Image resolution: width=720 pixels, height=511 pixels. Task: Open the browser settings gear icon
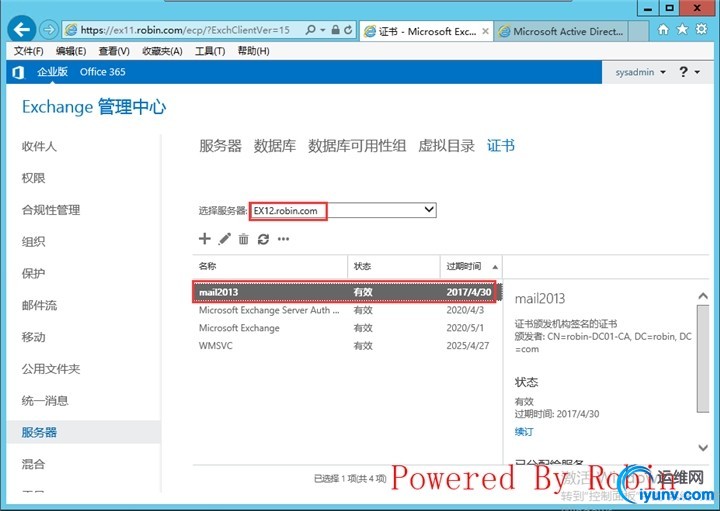[x=701, y=29]
